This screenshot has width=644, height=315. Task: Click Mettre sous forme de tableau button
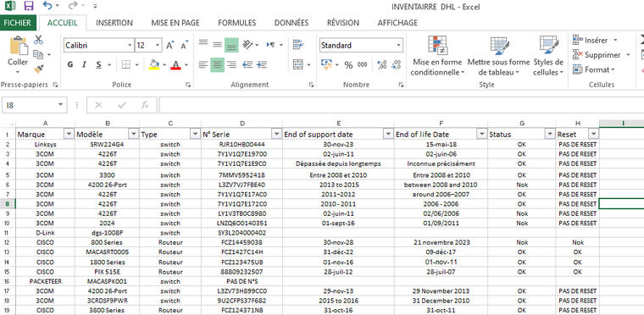click(x=498, y=56)
